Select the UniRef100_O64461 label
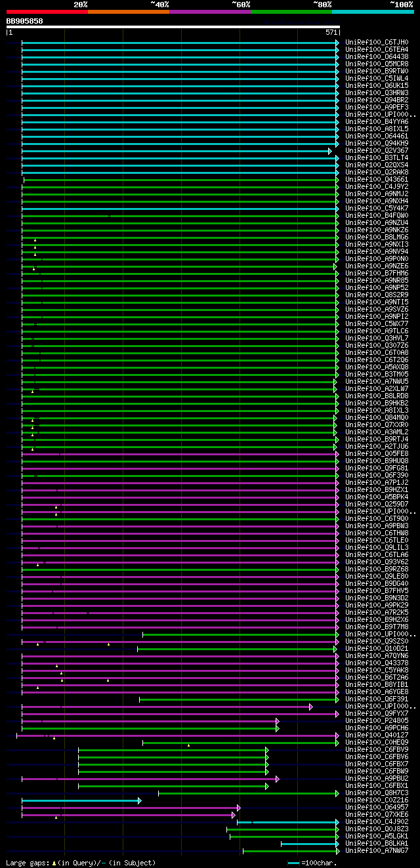Image resolution: width=420 pixels, height=868 pixels. pos(377,136)
